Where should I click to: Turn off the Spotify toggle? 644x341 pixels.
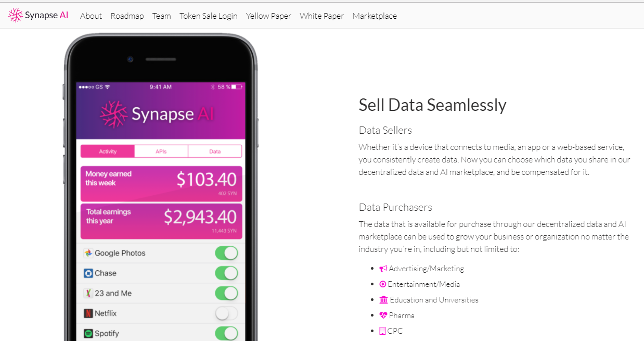tap(226, 333)
